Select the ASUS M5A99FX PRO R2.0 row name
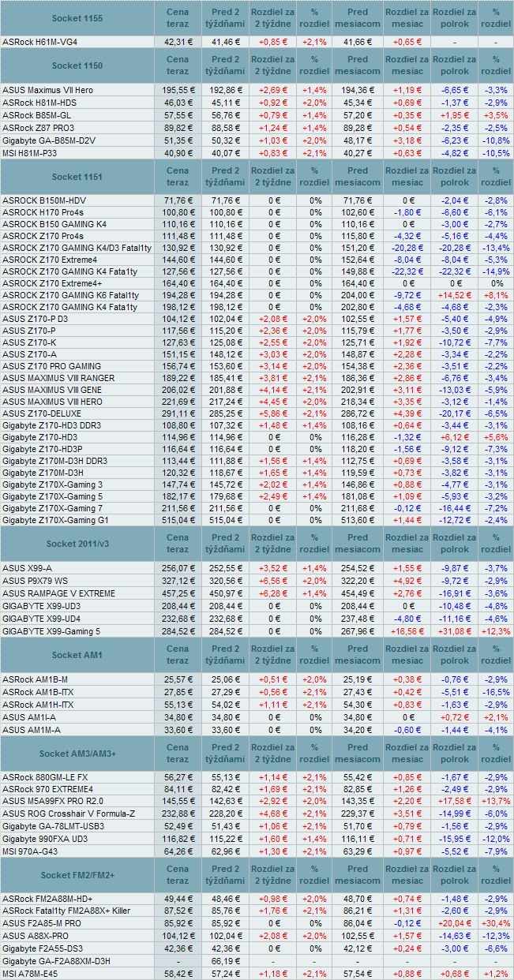 [53, 801]
